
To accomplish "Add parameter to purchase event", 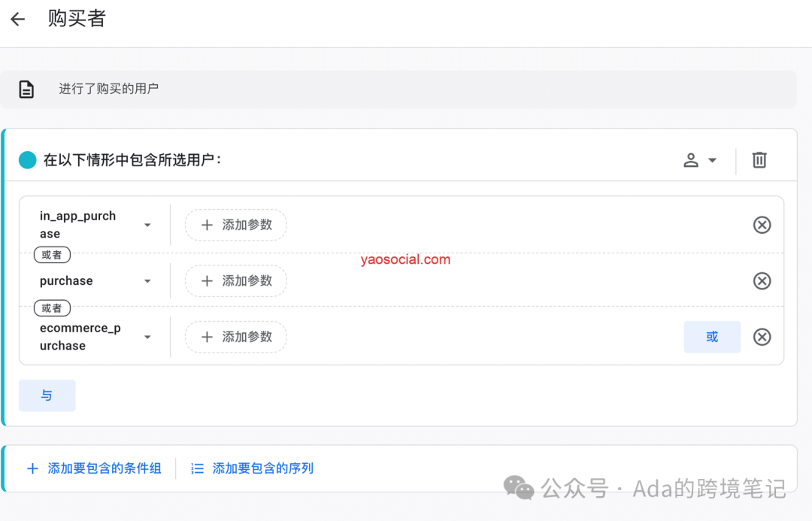I will tap(235, 280).
